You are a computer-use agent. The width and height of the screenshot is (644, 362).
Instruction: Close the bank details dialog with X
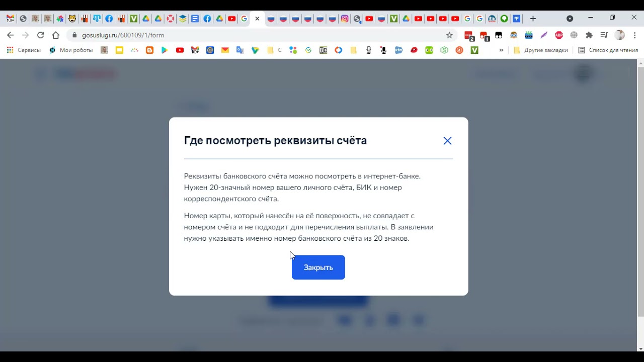tap(447, 141)
